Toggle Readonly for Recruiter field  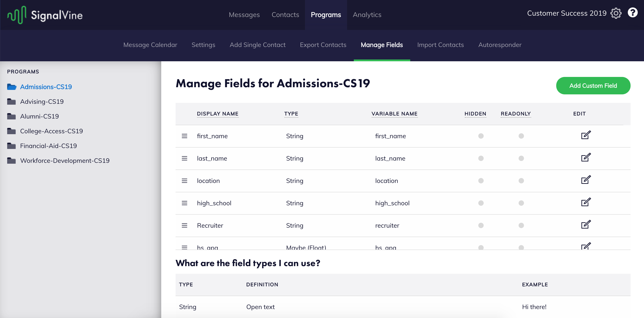coord(521,225)
